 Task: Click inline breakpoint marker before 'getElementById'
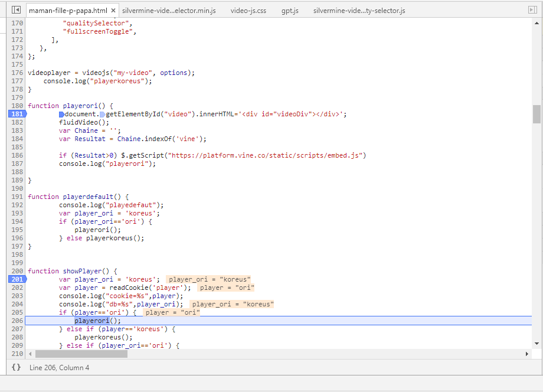[102, 115]
